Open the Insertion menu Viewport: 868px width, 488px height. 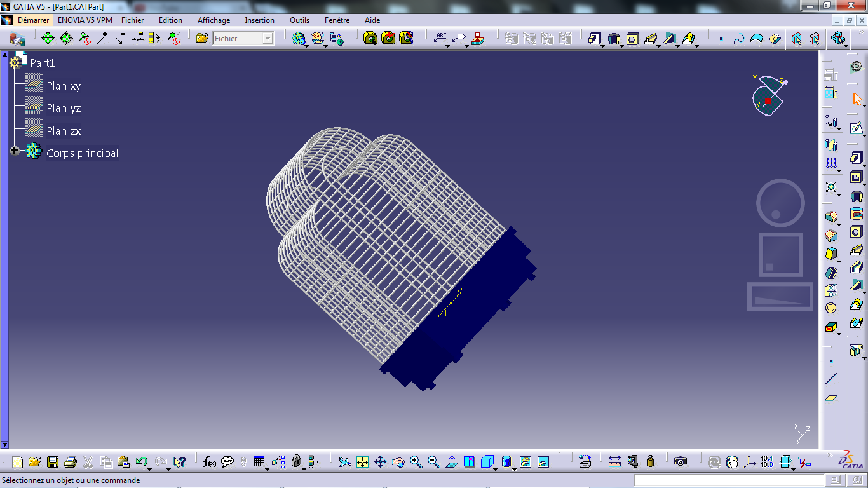260,20
